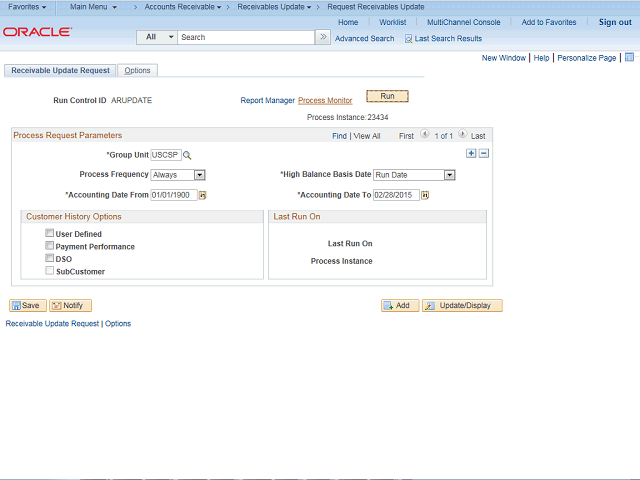Submit search with the double-arrow button
The width and height of the screenshot is (640, 480).
click(323, 37)
